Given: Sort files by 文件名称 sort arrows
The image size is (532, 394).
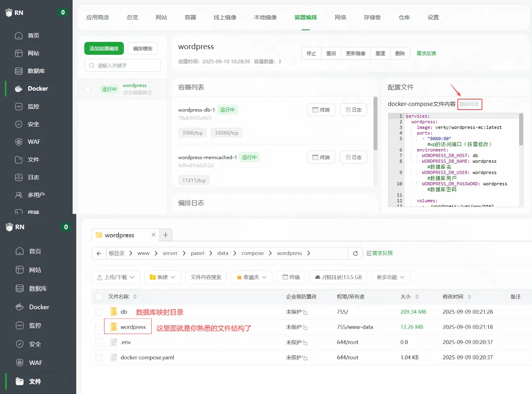Looking at the screenshot, I should tap(135, 297).
